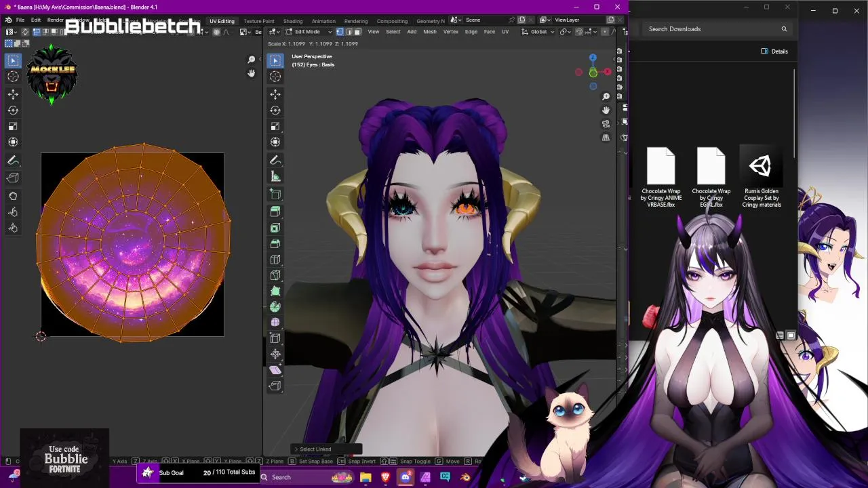Toggle proportional editing in the 3D viewport header
Image resolution: width=868 pixels, height=488 pixels.
point(605,32)
